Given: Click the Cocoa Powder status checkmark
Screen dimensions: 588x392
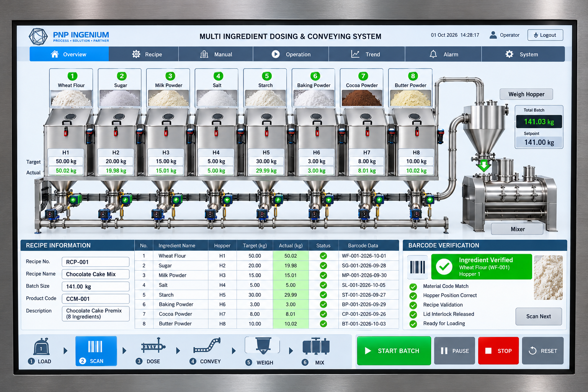Looking at the screenshot, I should pyautogui.click(x=323, y=314).
